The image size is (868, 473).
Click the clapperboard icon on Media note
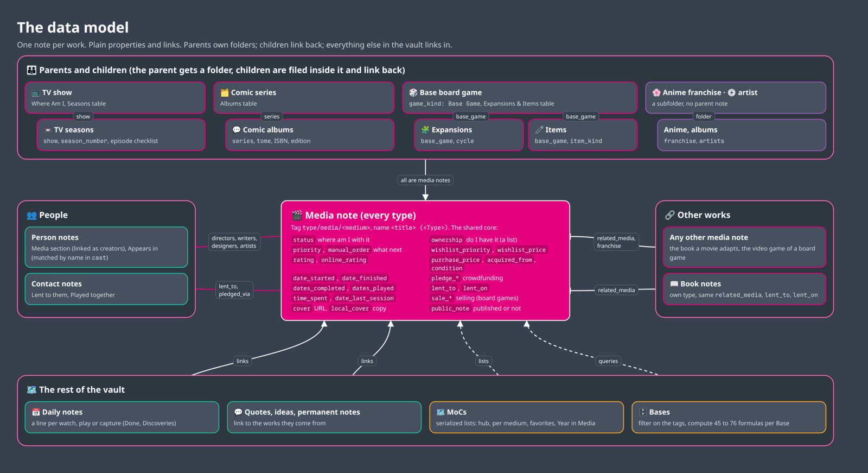tap(297, 216)
